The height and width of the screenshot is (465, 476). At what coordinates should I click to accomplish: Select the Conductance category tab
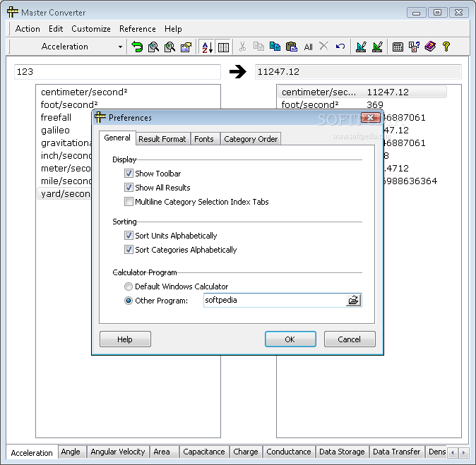point(289,452)
